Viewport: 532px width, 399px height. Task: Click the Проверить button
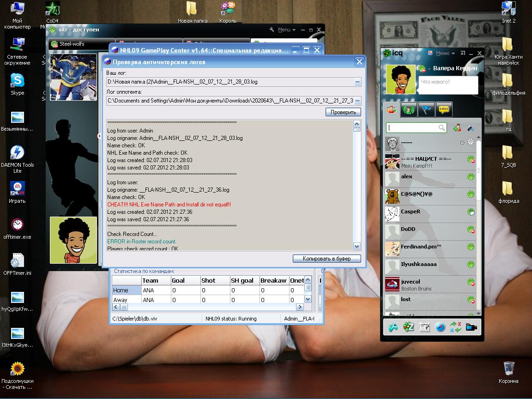coord(343,112)
